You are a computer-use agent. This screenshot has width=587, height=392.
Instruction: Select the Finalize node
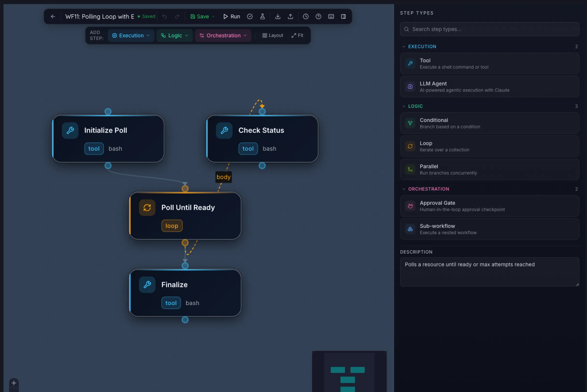tap(185, 293)
